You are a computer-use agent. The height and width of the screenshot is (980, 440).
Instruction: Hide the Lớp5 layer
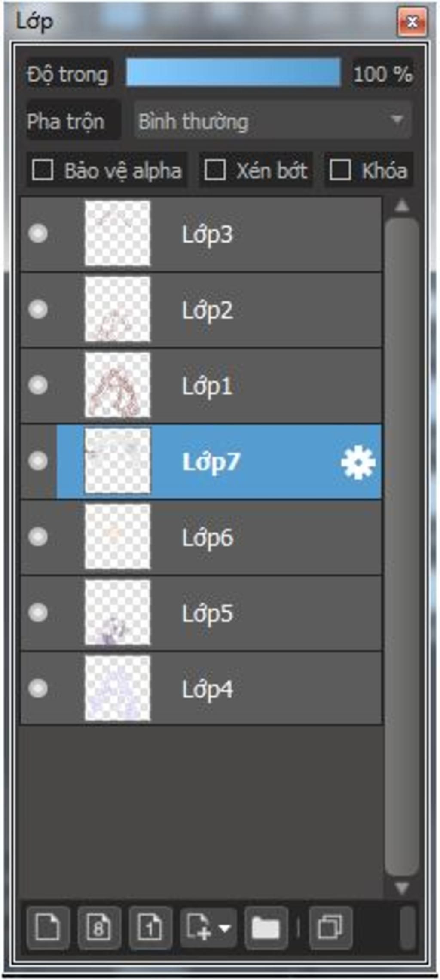[x=38, y=613]
